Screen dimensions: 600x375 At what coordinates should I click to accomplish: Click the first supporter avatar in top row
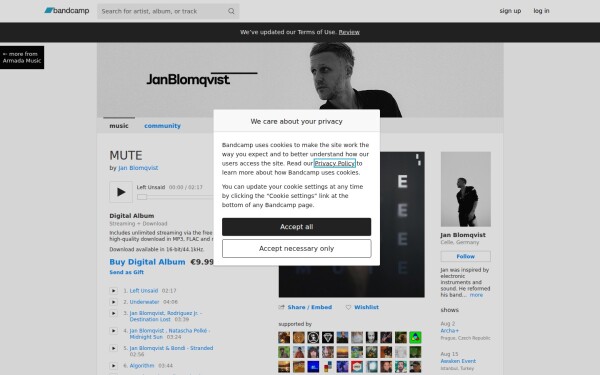(x=284, y=337)
